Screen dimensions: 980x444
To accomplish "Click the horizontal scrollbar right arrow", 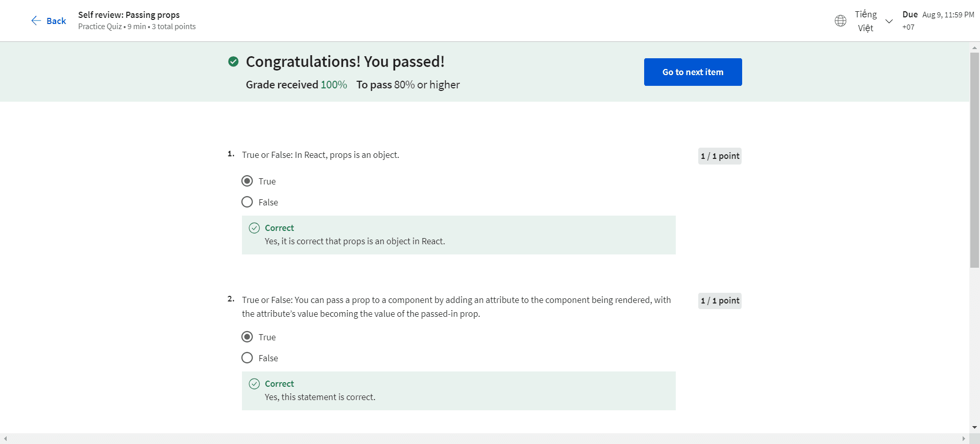I will coord(964,438).
